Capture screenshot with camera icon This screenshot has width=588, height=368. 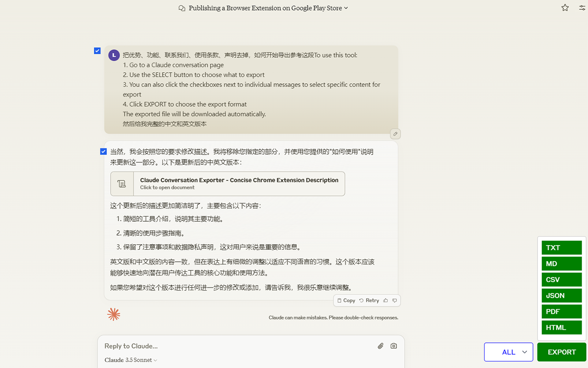394,346
